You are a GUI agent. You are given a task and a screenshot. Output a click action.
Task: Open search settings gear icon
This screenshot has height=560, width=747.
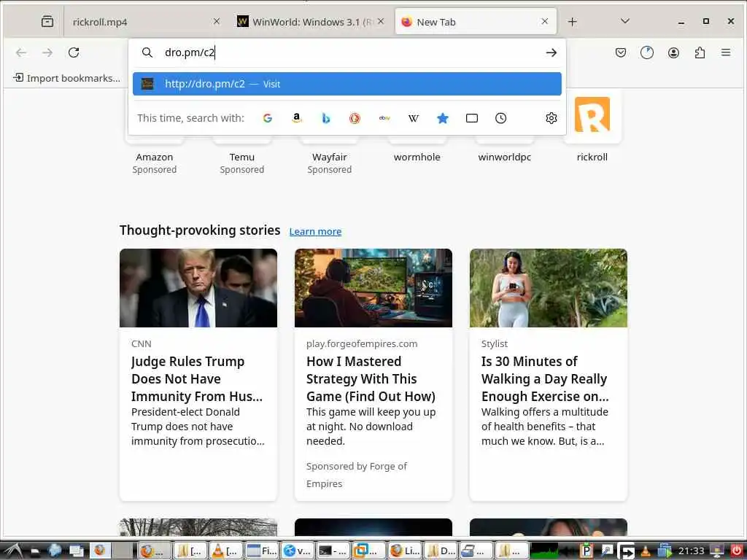pos(551,118)
